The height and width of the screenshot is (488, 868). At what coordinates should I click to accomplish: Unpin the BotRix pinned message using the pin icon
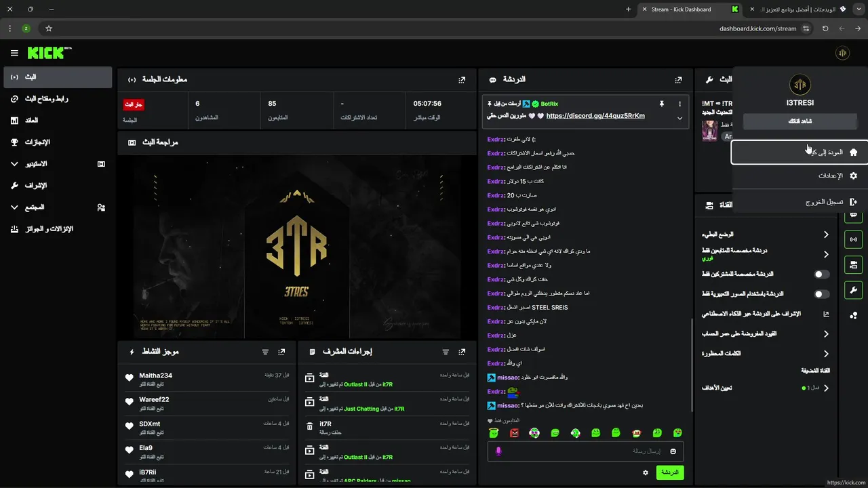661,104
